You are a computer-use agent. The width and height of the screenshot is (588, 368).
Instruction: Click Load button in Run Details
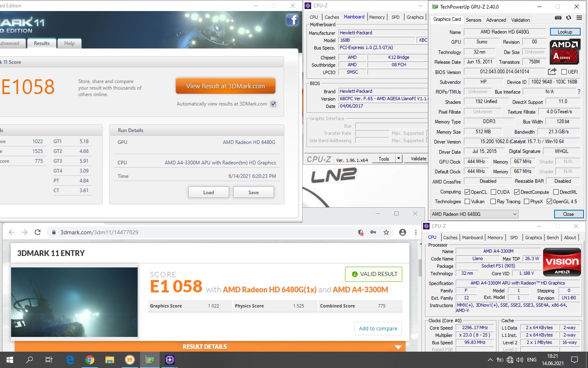[x=209, y=192]
